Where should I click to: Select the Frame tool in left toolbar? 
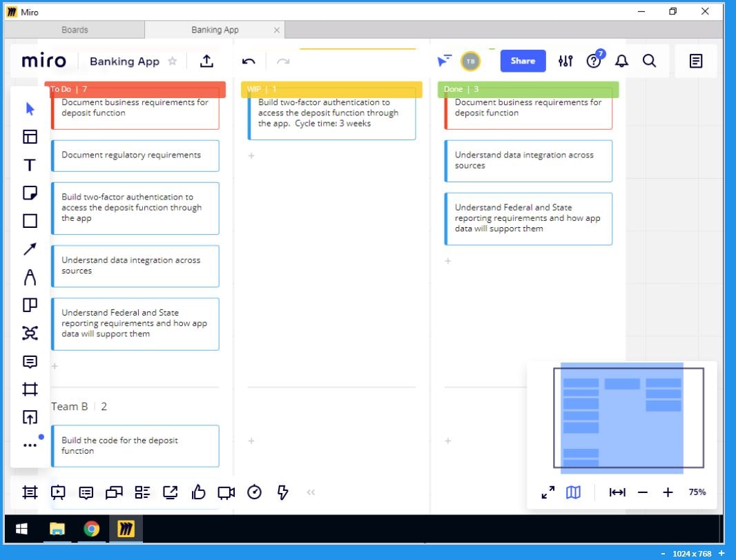click(x=30, y=389)
